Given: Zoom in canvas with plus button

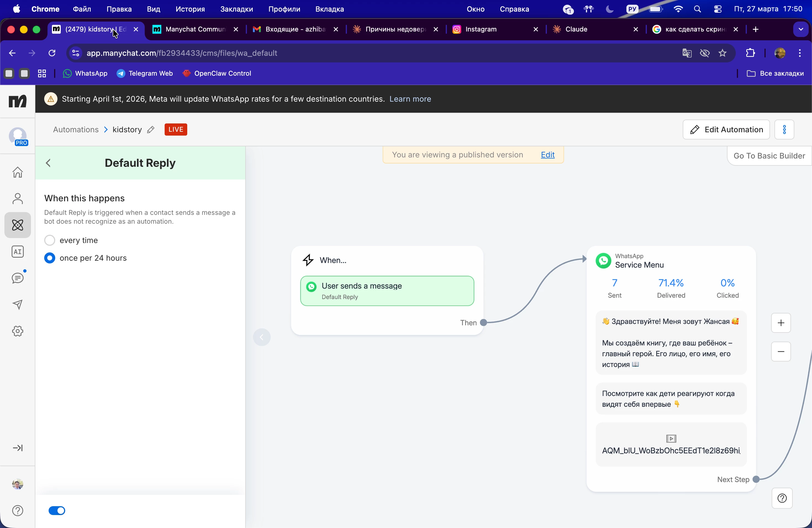Looking at the screenshot, I should point(781,323).
